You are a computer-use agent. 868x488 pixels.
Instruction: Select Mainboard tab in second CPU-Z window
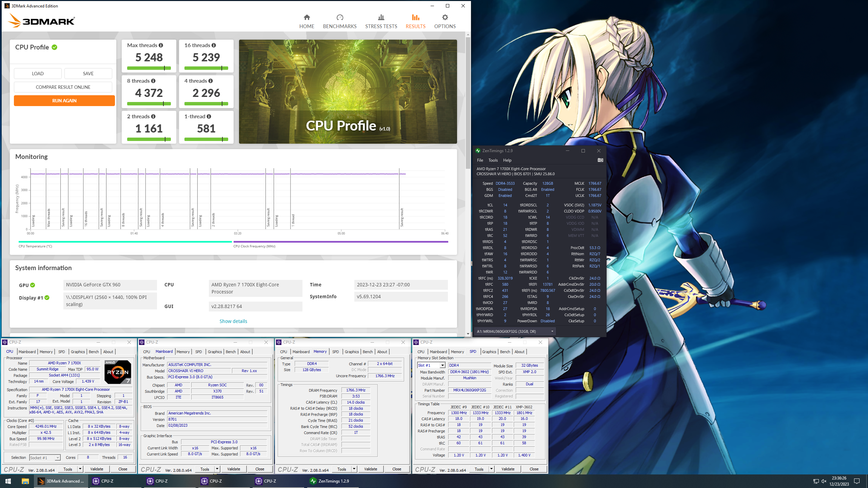164,352
